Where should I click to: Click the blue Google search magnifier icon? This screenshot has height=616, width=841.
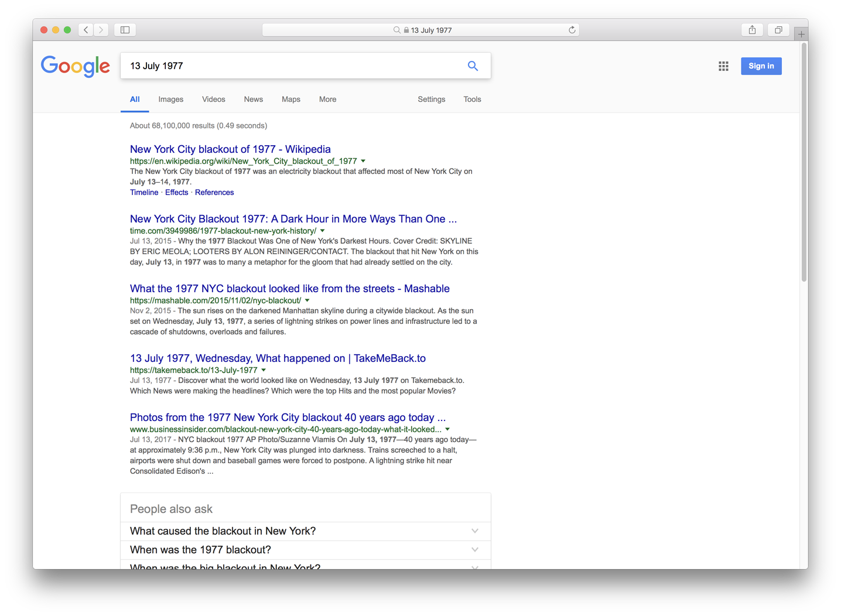pyautogui.click(x=473, y=66)
